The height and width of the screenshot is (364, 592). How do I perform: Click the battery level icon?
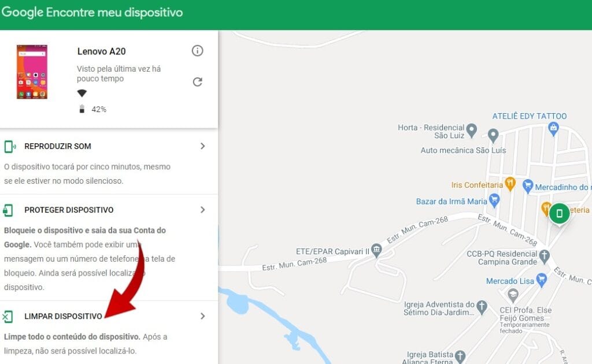(82, 109)
